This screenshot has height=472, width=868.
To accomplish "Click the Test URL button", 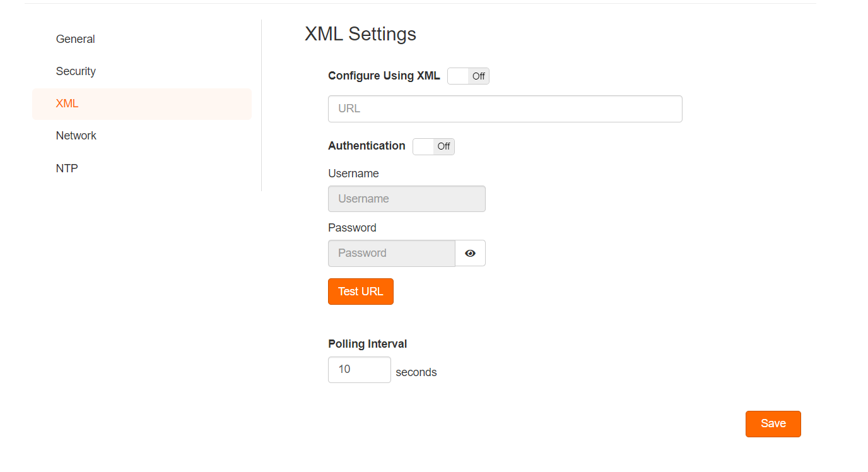I will click(x=361, y=292).
